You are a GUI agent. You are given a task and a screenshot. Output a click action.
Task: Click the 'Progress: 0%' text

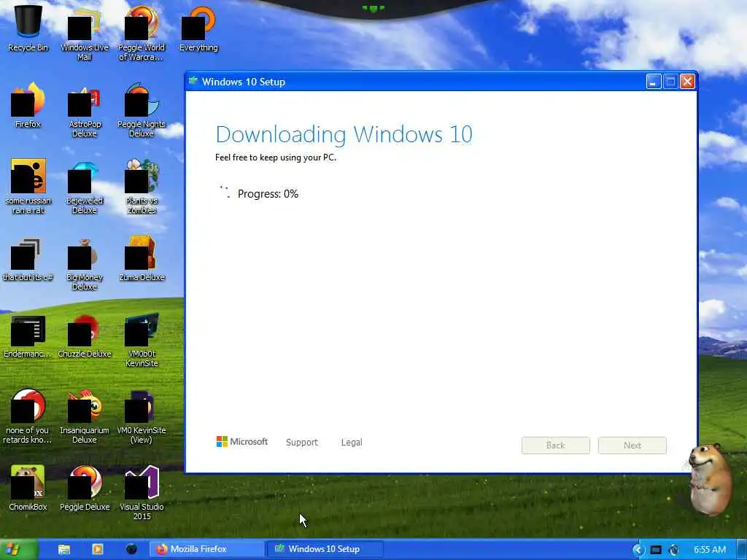268,194
